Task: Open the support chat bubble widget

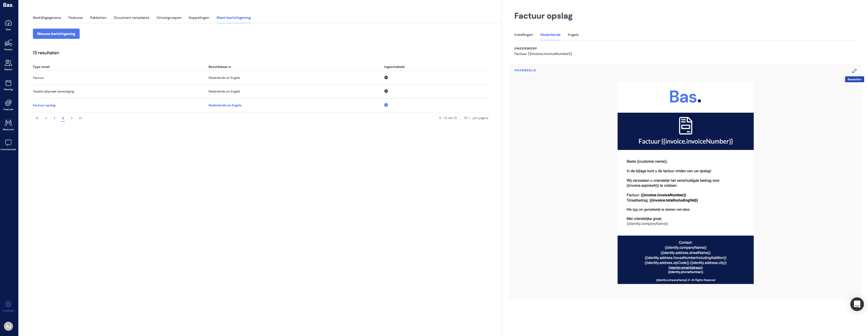Action: coord(857,304)
